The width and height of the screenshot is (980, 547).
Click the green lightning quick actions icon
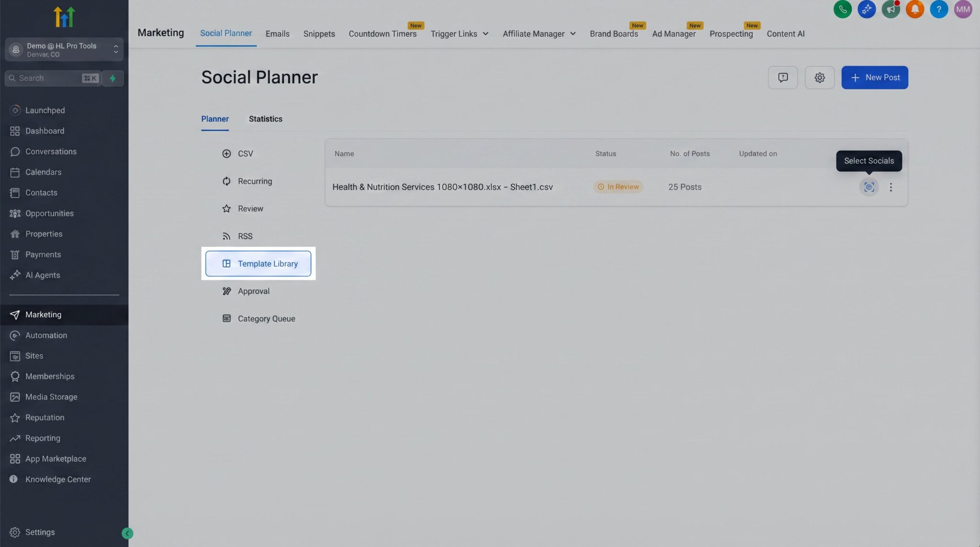tap(113, 78)
